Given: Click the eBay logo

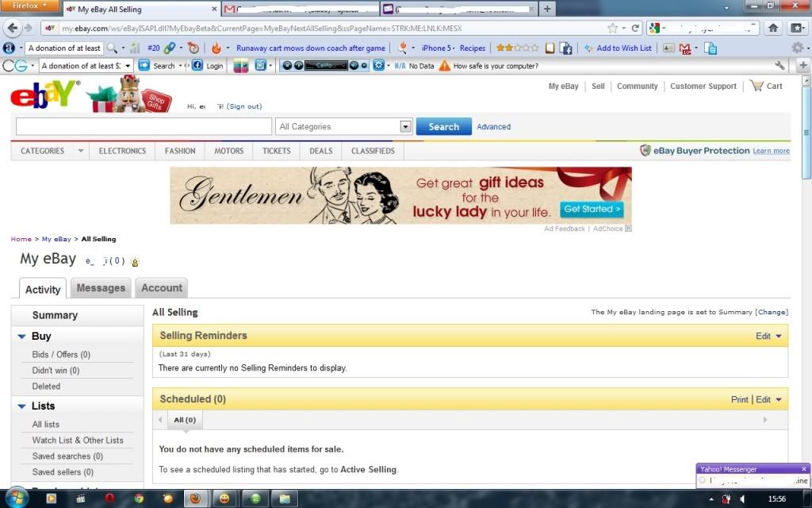Looking at the screenshot, I should click(44, 95).
